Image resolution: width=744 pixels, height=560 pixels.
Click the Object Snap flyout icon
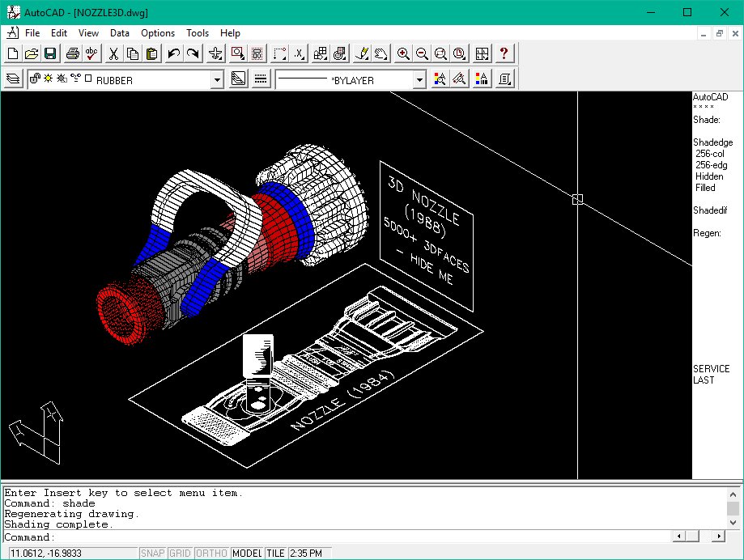point(279,53)
